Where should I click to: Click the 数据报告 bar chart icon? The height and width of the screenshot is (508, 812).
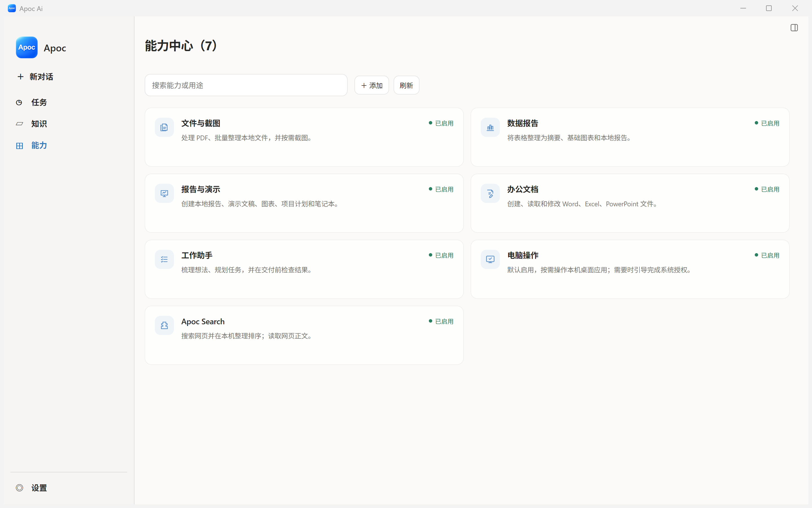coord(490,127)
